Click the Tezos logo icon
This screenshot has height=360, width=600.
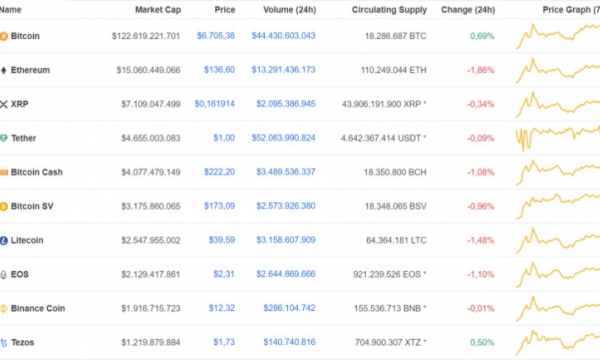pyautogui.click(x=4, y=343)
